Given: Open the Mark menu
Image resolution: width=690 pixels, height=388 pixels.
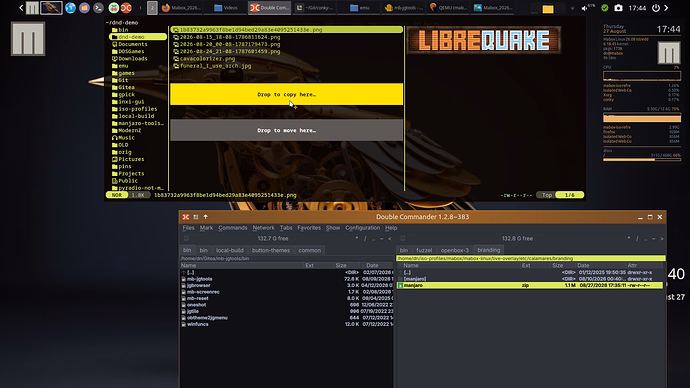Looking at the screenshot, I should point(206,228).
